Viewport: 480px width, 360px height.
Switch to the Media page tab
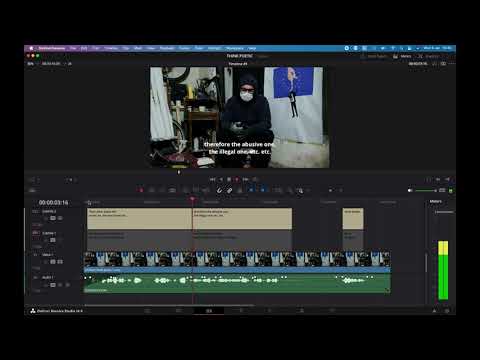coord(147,311)
